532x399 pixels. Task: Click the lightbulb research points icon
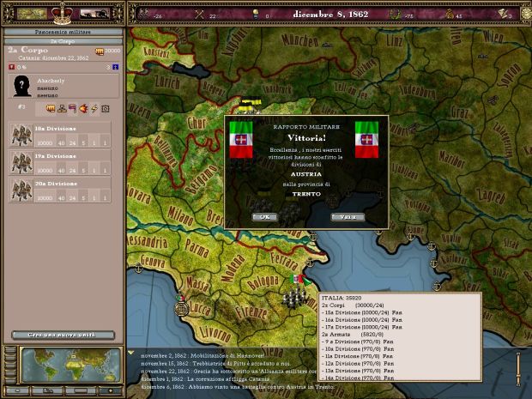[256, 15]
